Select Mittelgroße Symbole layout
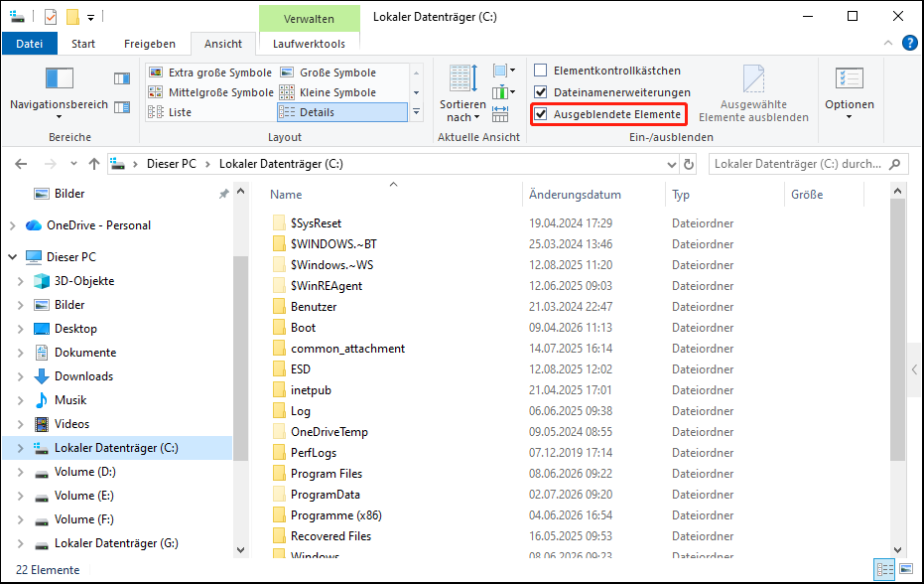This screenshot has width=924, height=584. pos(210,92)
